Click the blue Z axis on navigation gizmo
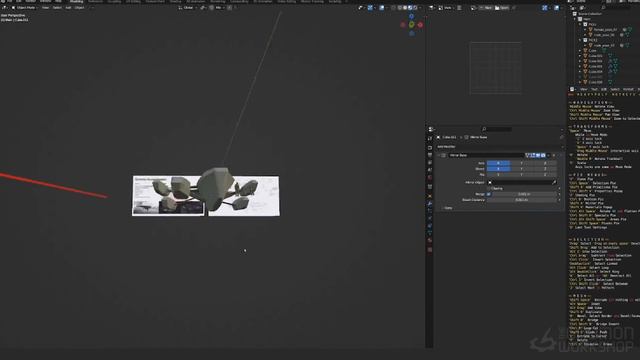 [411, 16]
